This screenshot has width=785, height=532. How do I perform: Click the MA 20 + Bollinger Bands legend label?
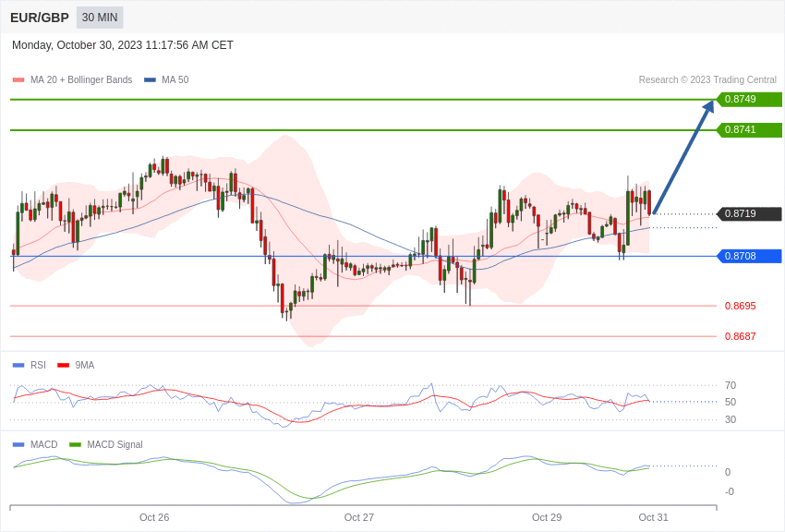(x=81, y=80)
